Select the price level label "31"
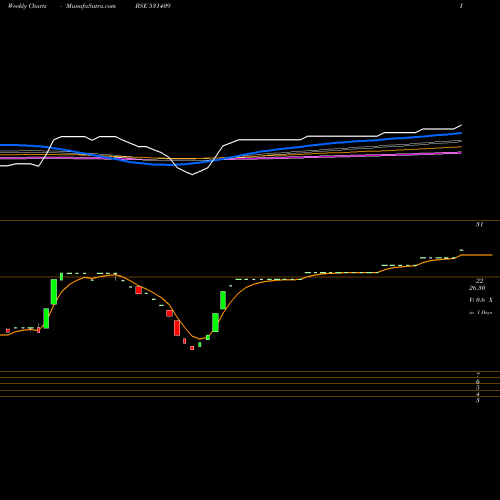The image size is (500, 500). pos(479,225)
